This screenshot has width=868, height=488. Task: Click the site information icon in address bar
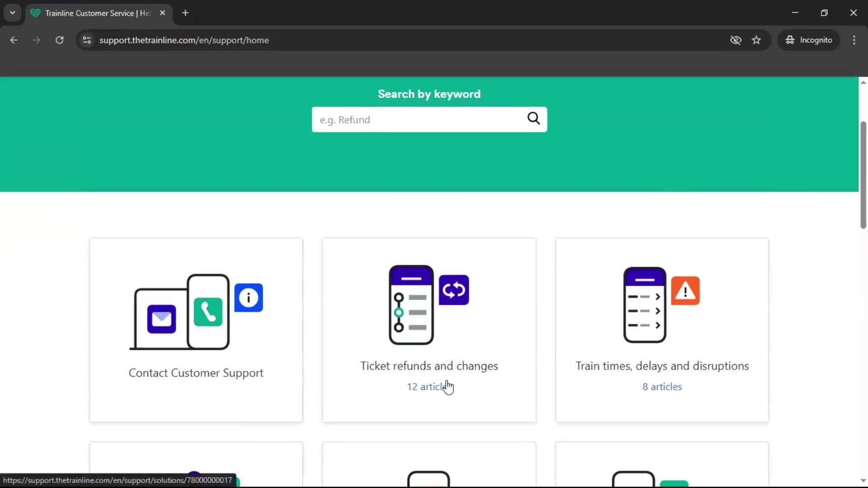point(86,40)
